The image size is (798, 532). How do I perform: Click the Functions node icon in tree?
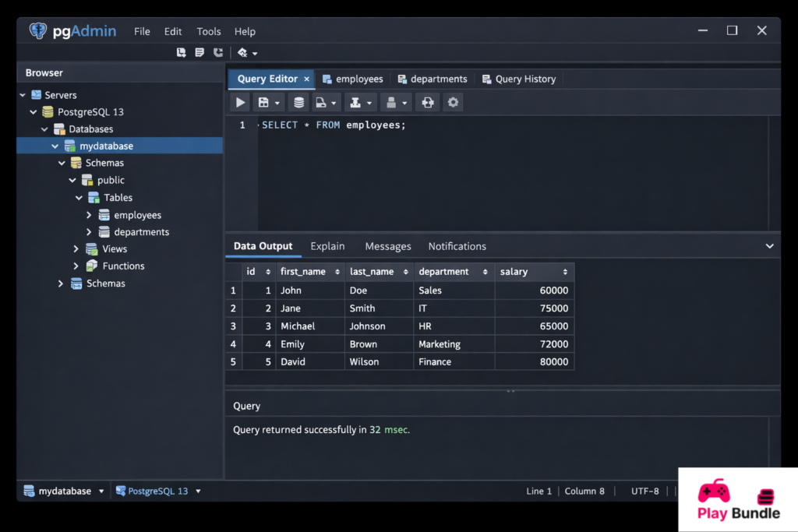92,266
